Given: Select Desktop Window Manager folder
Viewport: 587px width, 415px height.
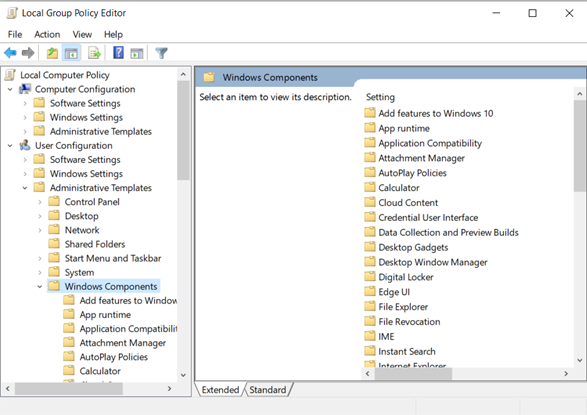Looking at the screenshot, I should (432, 262).
